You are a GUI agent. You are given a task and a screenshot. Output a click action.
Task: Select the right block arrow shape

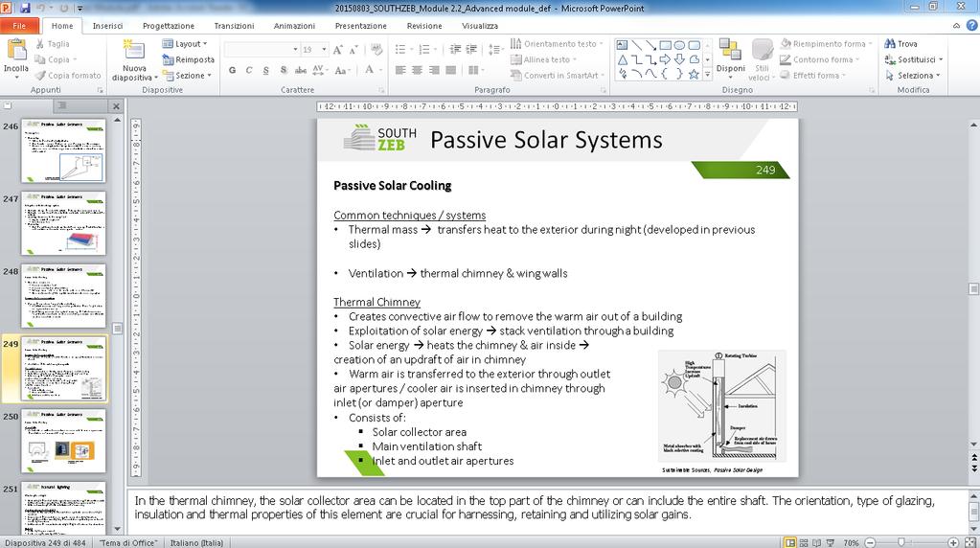[x=665, y=60]
